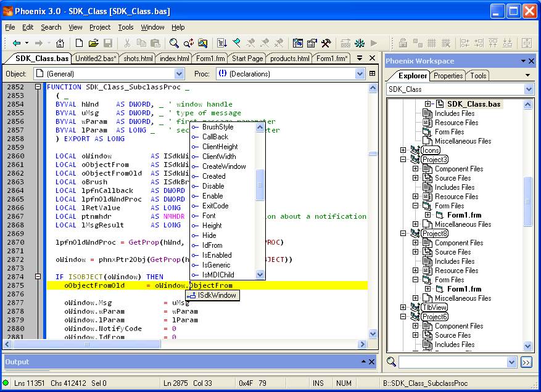541x392 pixels.
Task: Click the editor horizontal scrollbar thumb
Action: pos(86,344)
